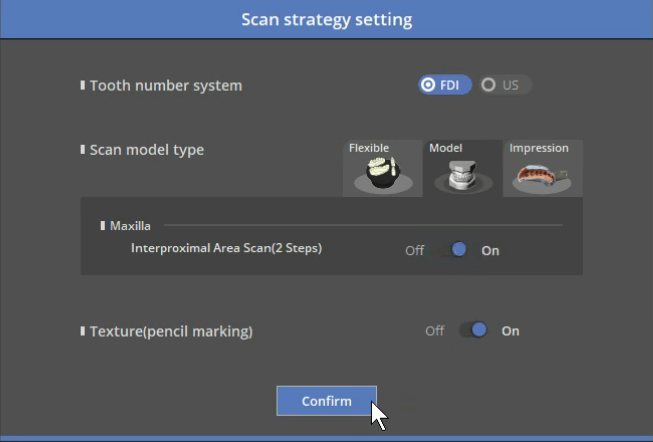The width and height of the screenshot is (653, 442).
Task: Click the 'Maxilla' section heading
Action: coord(130,226)
